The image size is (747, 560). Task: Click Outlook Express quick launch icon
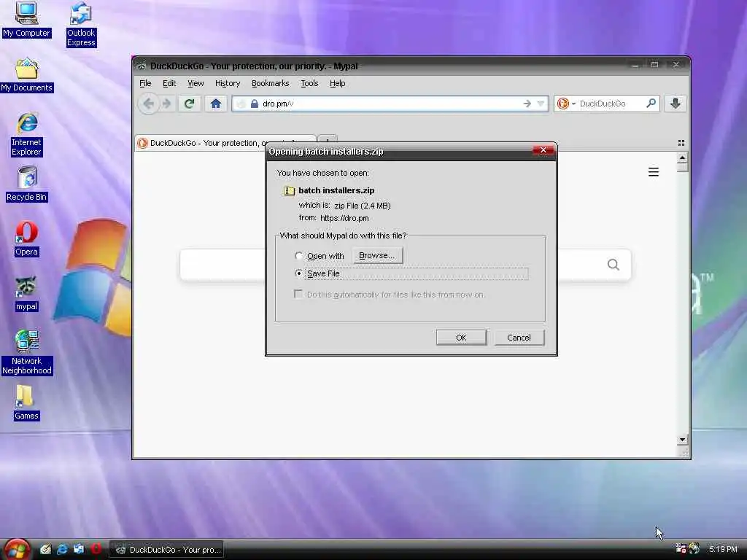point(79,549)
